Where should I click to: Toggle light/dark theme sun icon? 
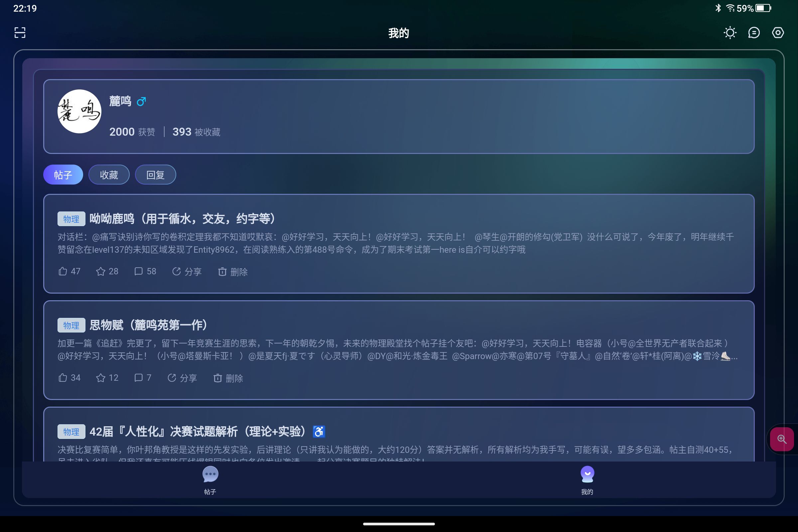(x=730, y=33)
